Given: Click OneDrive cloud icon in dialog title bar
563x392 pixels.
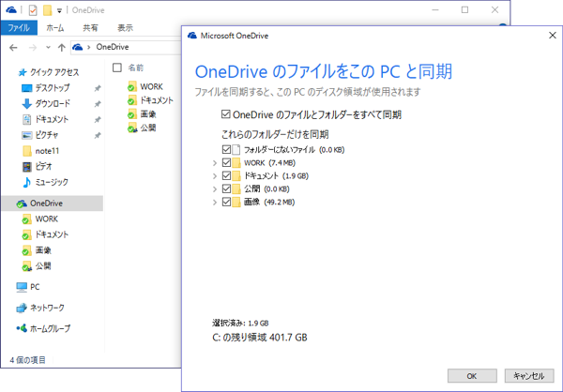Looking at the screenshot, I should click(x=192, y=36).
